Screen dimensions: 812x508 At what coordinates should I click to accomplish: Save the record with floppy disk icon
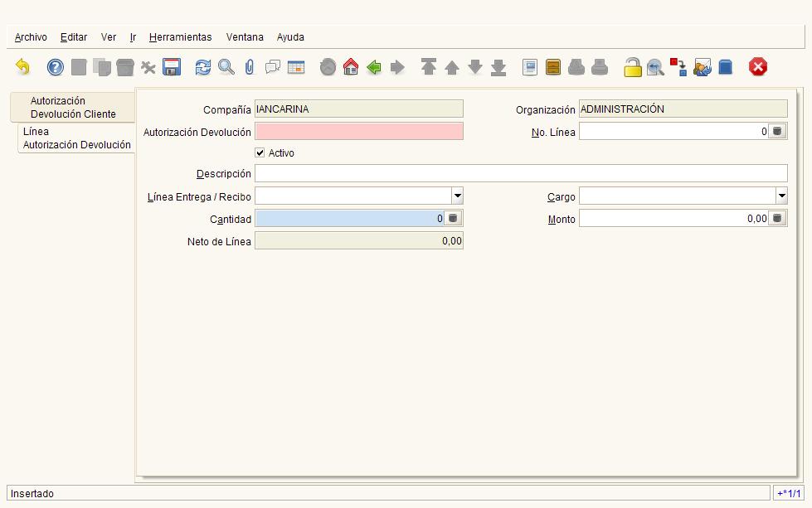tap(172, 67)
